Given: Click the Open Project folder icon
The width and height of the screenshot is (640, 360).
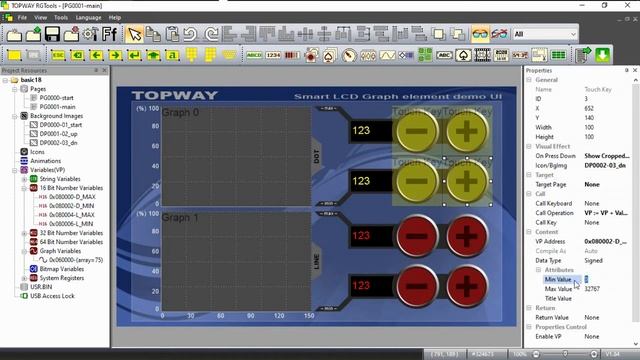Looking at the screenshot, I should pos(33,34).
